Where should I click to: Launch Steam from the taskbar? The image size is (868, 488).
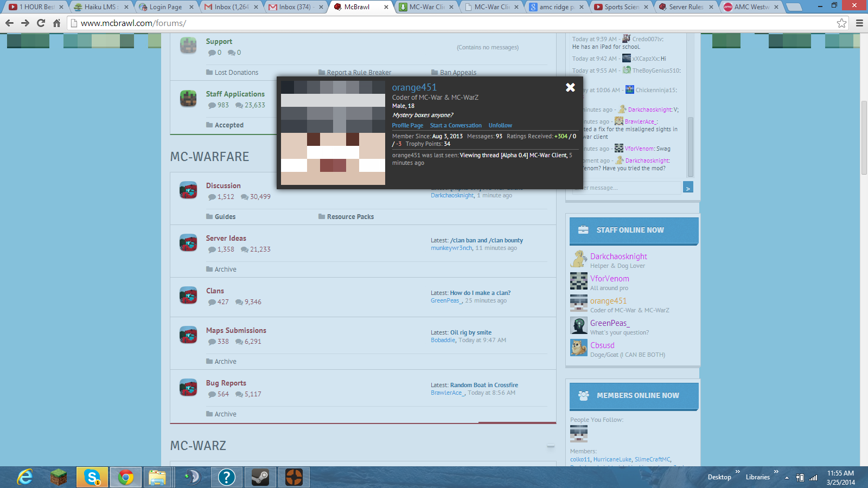coord(260,477)
